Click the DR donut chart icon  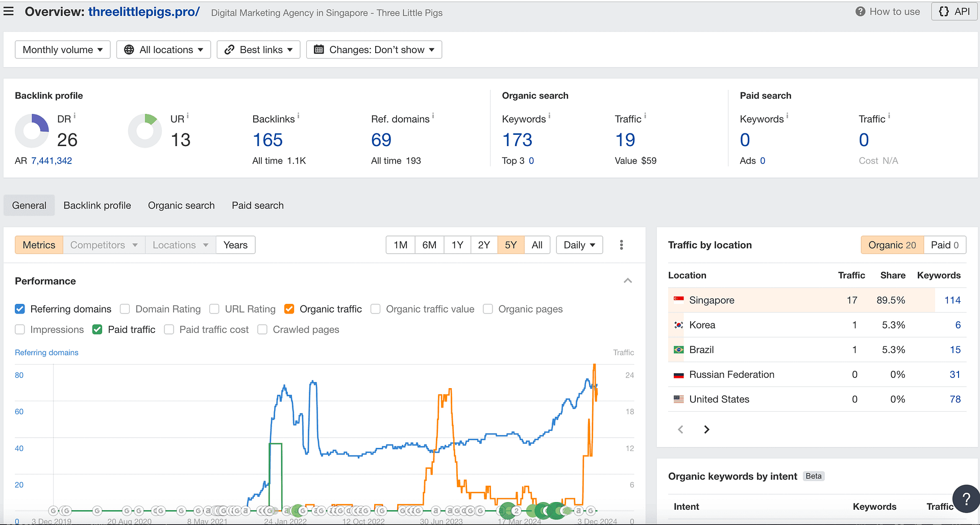(x=32, y=131)
